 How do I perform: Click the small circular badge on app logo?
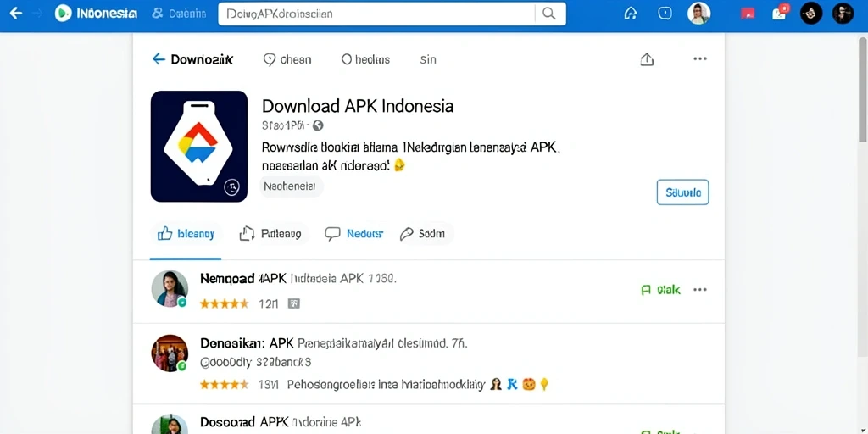232,187
